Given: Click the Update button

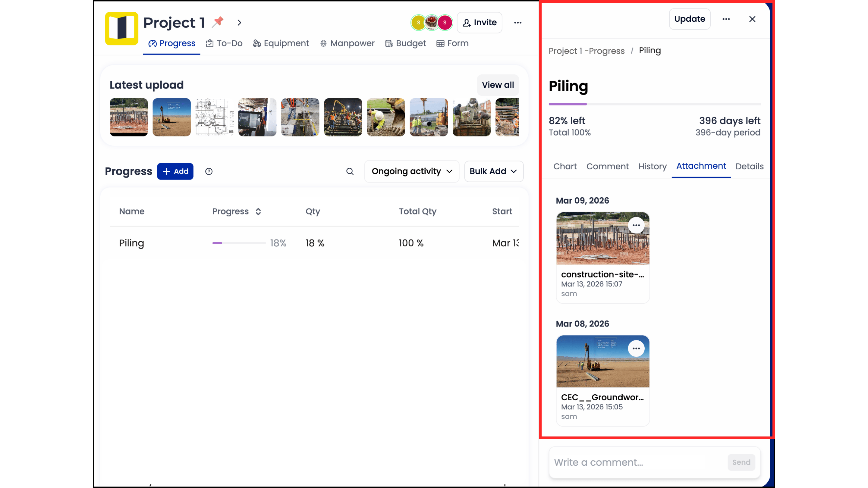Looking at the screenshot, I should click(689, 19).
